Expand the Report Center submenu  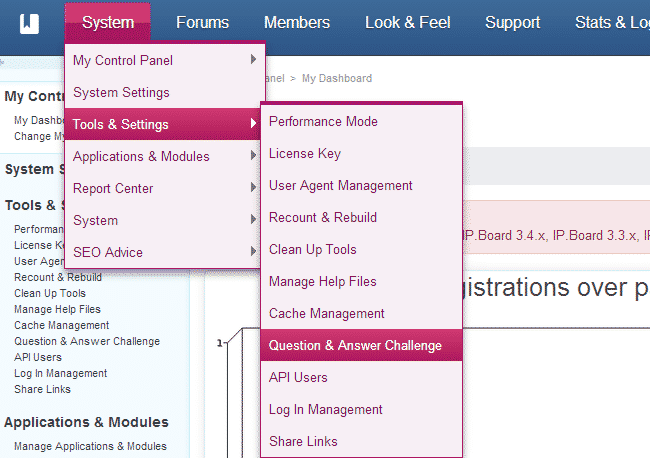(x=113, y=188)
